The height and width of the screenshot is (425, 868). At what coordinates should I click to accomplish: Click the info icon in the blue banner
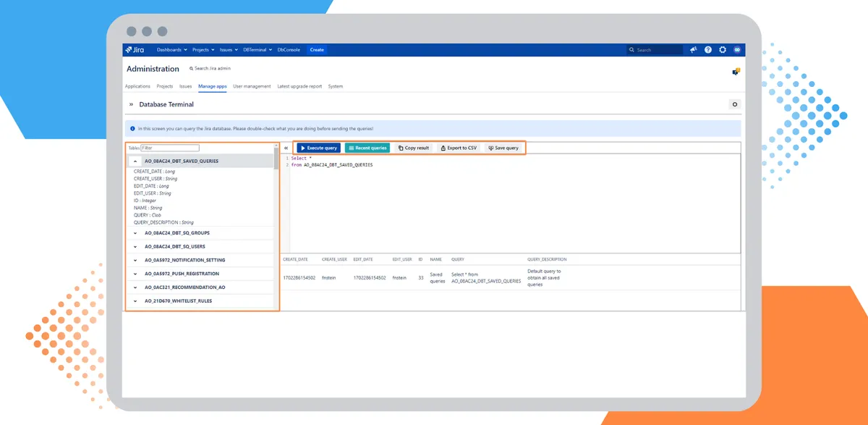(x=132, y=129)
